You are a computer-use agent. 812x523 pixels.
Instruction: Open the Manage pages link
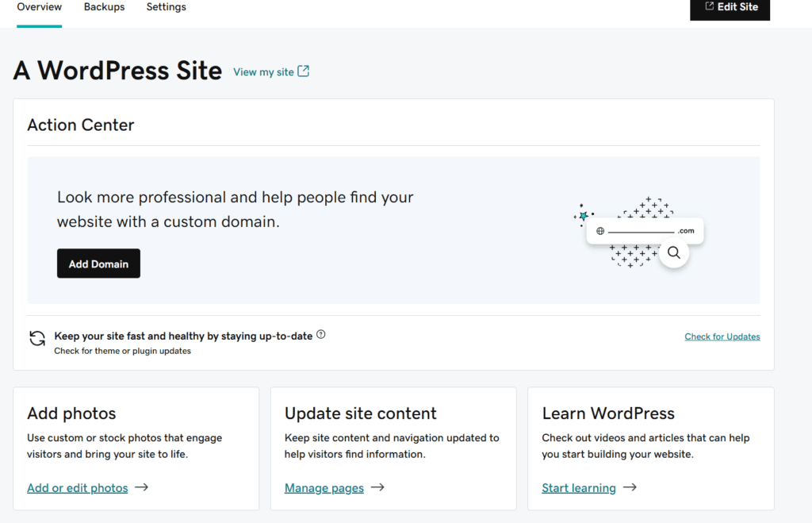point(324,488)
